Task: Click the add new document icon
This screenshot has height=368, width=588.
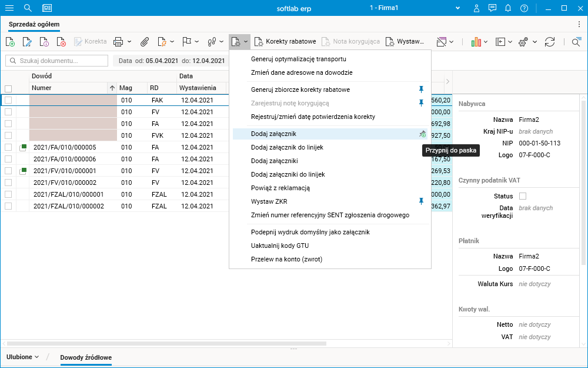Action: 10,42
